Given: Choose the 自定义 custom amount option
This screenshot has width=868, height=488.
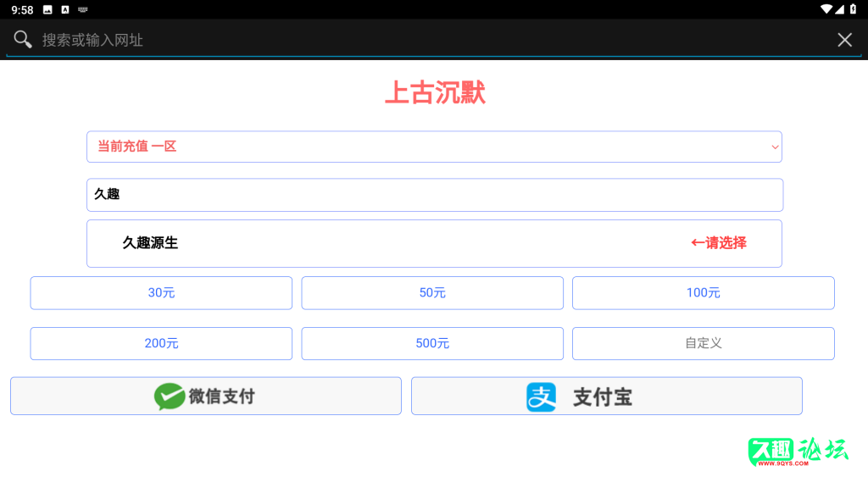Looking at the screenshot, I should pyautogui.click(x=703, y=343).
